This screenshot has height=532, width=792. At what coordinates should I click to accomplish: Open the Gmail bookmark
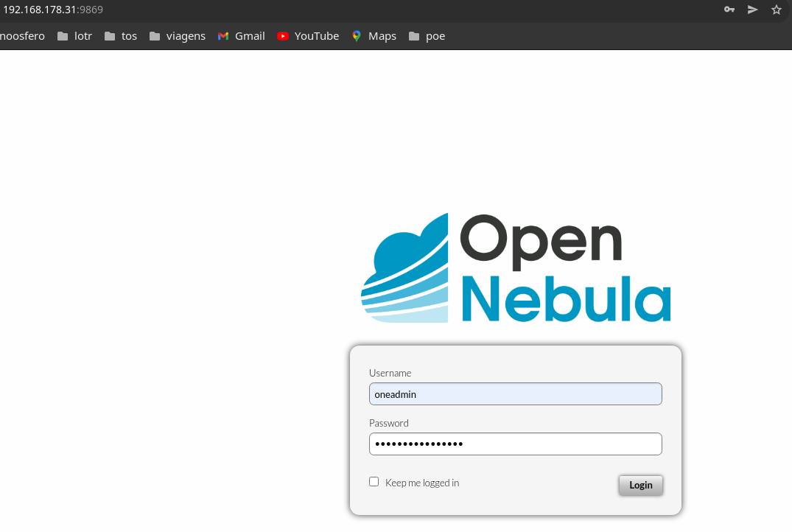coord(242,36)
